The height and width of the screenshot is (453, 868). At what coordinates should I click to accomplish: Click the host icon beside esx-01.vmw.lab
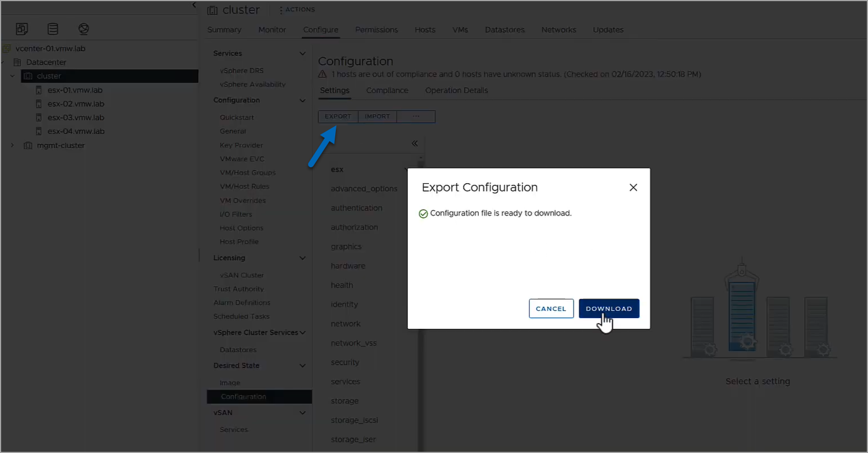[39, 90]
